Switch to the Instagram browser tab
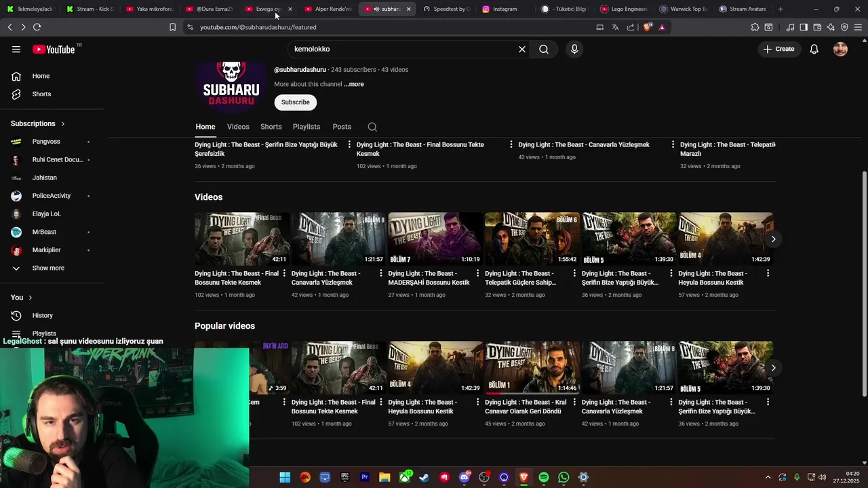The width and height of the screenshot is (868, 488). click(505, 9)
